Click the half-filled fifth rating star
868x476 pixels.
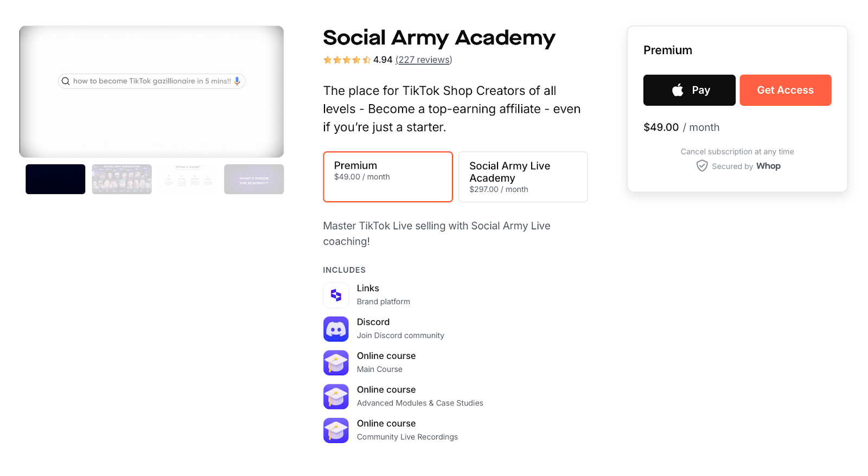click(366, 60)
